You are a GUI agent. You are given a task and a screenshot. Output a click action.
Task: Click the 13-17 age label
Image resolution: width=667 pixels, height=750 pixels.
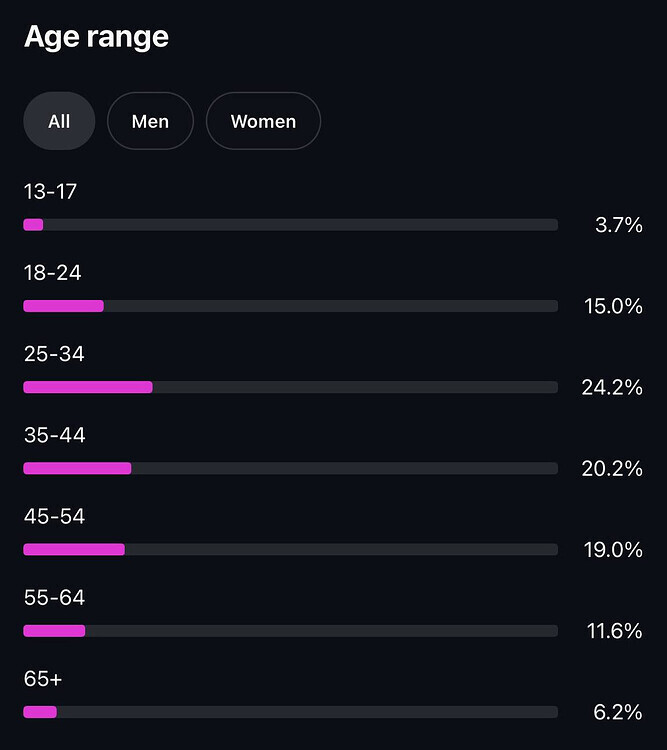(50, 191)
